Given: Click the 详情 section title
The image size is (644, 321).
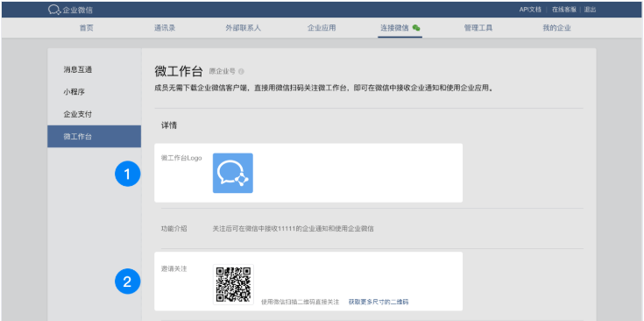Looking at the screenshot, I should pos(169,125).
